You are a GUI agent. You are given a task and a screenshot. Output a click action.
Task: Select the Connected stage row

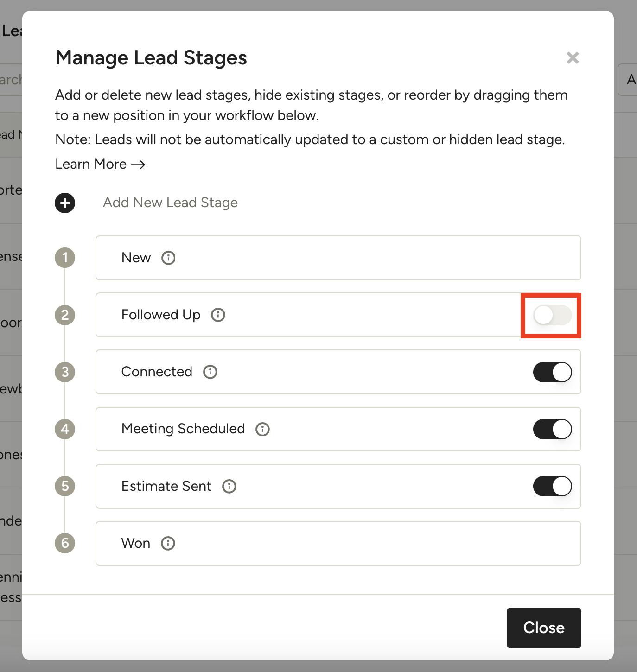click(325, 372)
